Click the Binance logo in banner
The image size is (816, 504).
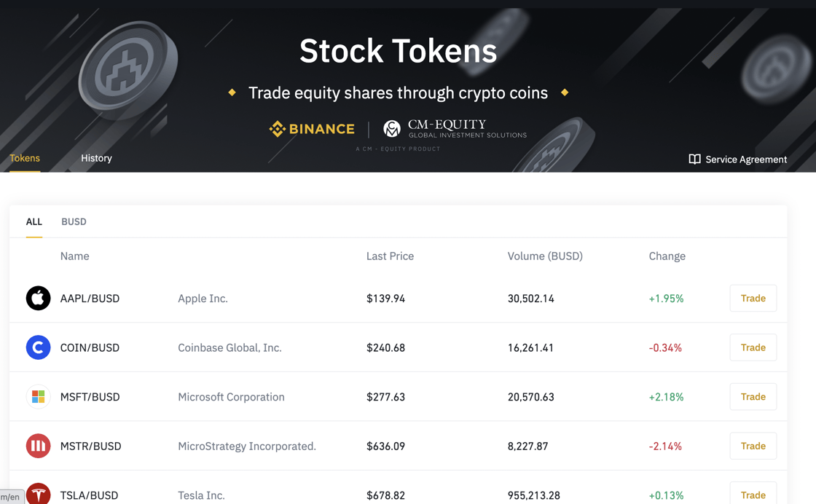pos(312,129)
